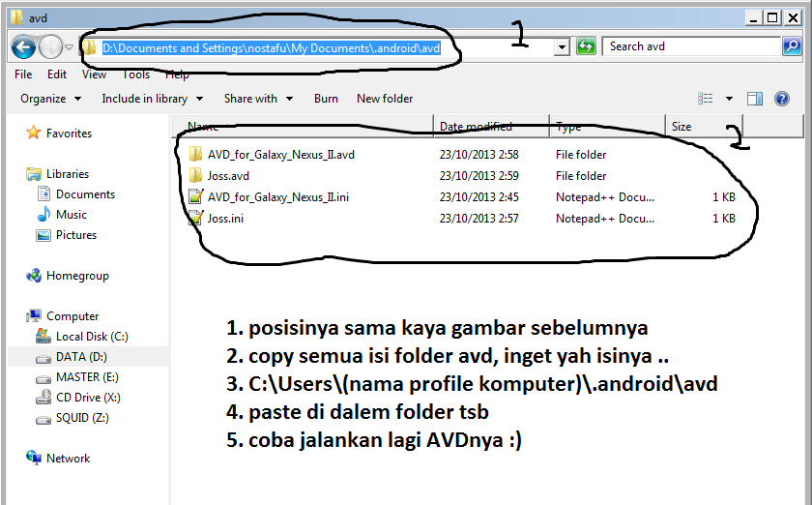Click the green Refresh button
This screenshot has height=505, width=812.
[x=586, y=46]
